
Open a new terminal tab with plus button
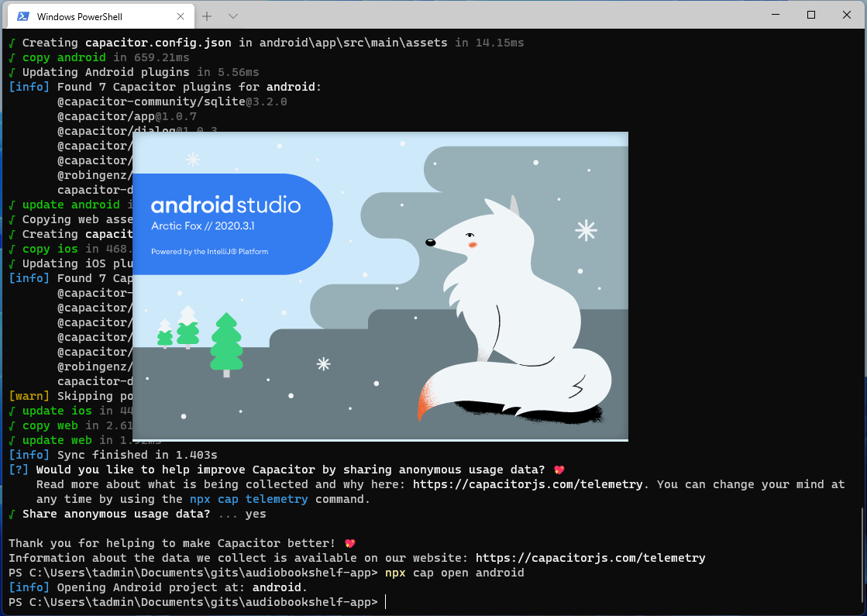(x=207, y=16)
